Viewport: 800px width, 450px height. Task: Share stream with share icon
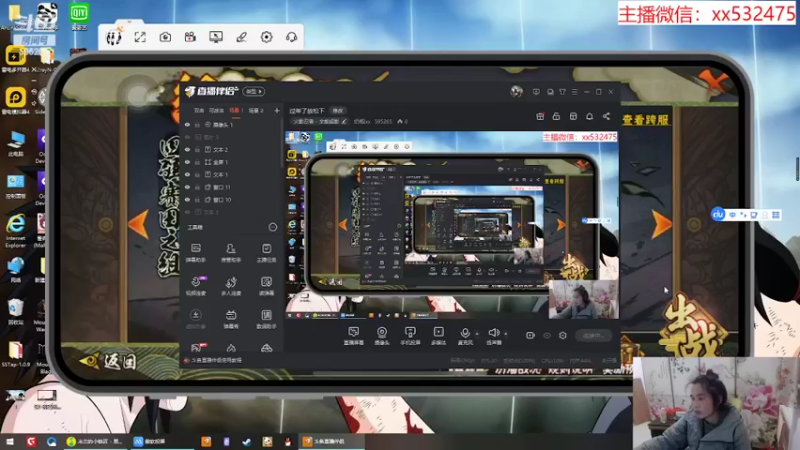pos(606,116)
